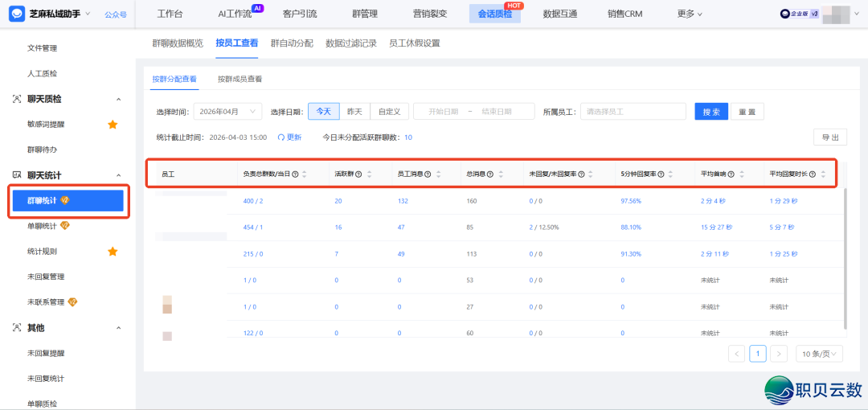Click the 其他 section icon
This screenshot has height=410, width=868.
17,328
